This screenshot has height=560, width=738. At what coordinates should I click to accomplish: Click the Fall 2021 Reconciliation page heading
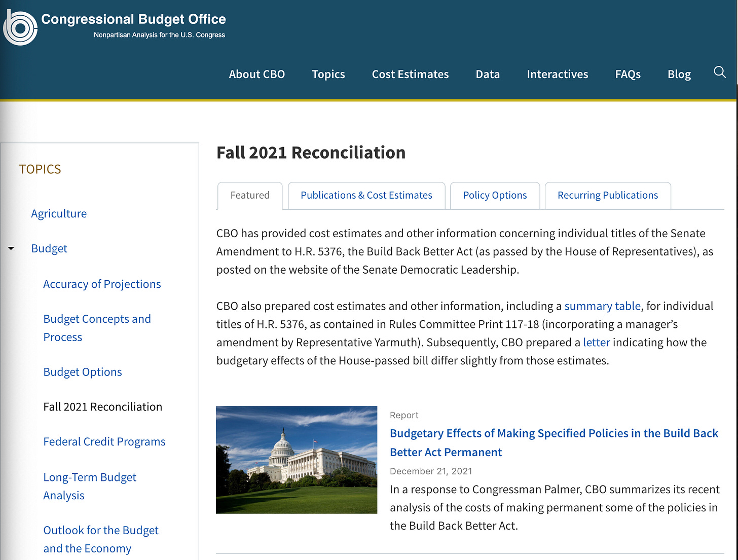click(311, 153)
